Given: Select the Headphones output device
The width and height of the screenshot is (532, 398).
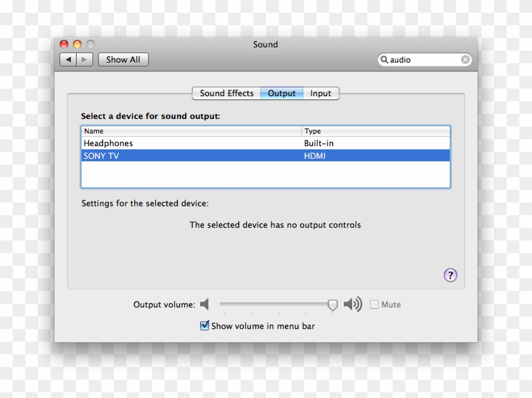Looking at the screenshot, I should click(x=265, y=143).
